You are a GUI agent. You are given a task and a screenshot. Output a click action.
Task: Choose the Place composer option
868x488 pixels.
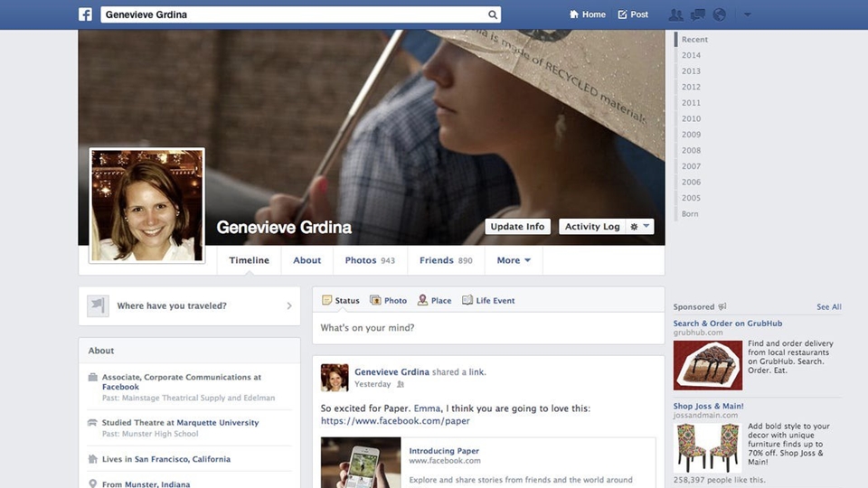pos(434,300)
